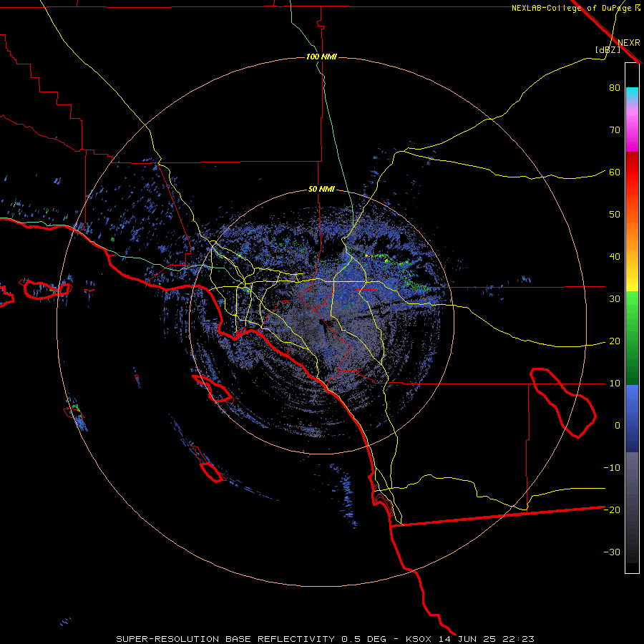Pick the blue segment of the color bar
Image resolution: width=644 pixels, height=644 pixels.
pyautogui.click(x=632, y=419)
